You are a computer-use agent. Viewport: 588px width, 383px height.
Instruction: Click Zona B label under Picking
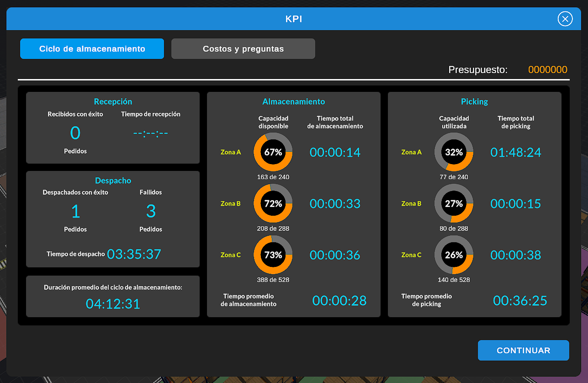(x=412, y=204)
